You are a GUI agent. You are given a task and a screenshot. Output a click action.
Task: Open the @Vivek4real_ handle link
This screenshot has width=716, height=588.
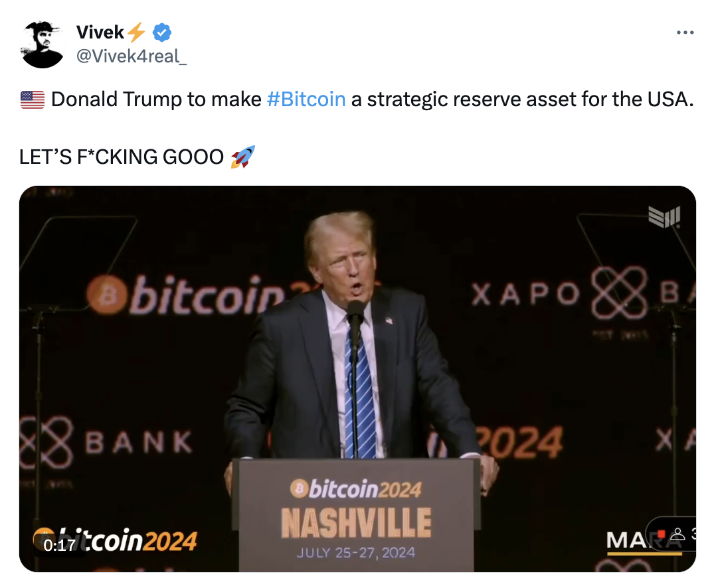coord(132,56)
